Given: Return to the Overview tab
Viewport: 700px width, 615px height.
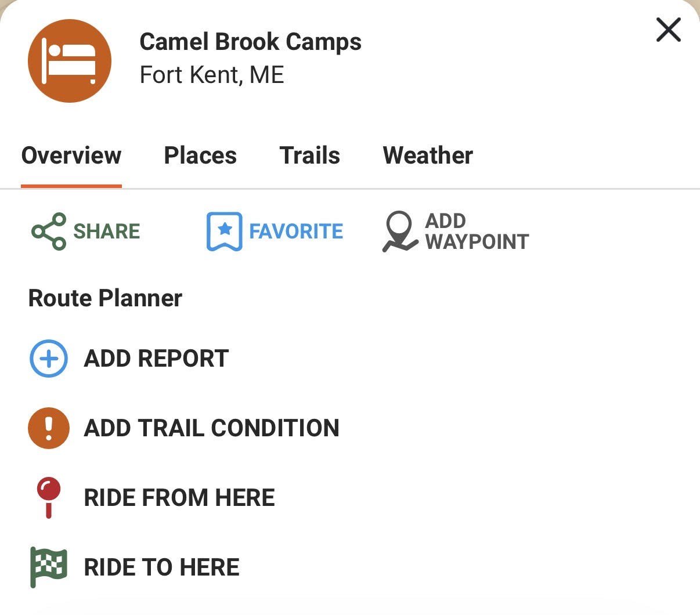Looking at the screenshot, I should pos(71,155).
